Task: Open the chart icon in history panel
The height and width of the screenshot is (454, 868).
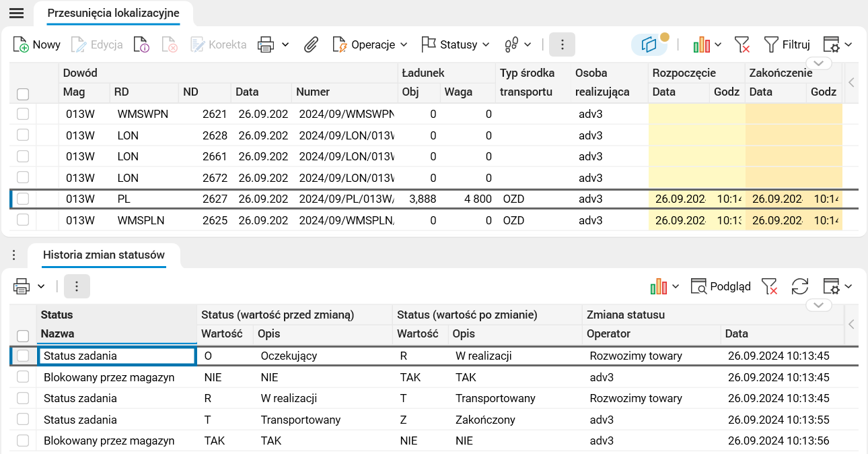Action: [659, 286]
